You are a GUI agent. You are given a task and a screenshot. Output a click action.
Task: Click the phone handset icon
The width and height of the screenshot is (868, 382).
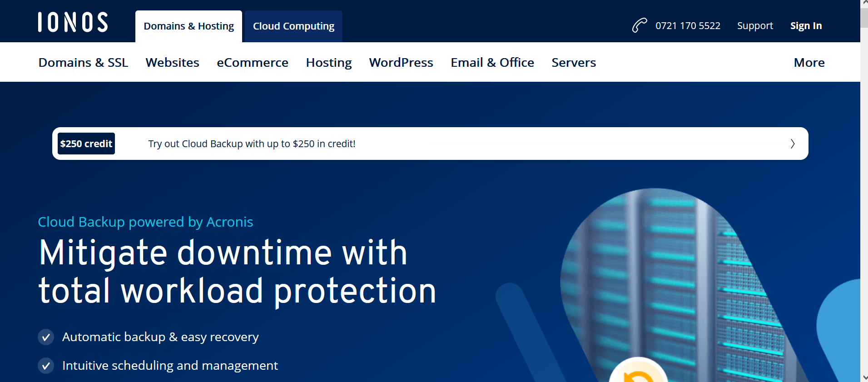pos(640,25)
